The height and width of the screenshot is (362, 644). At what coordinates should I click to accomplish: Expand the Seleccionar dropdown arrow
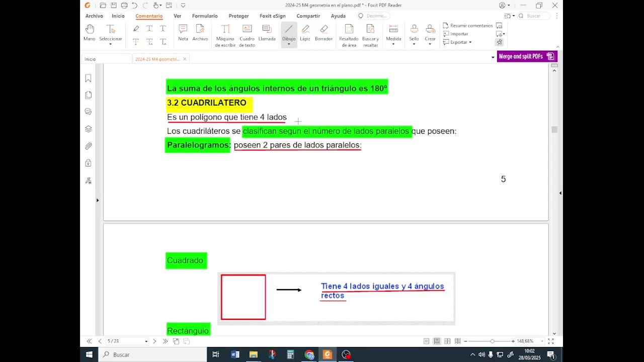tap(110, 44)
